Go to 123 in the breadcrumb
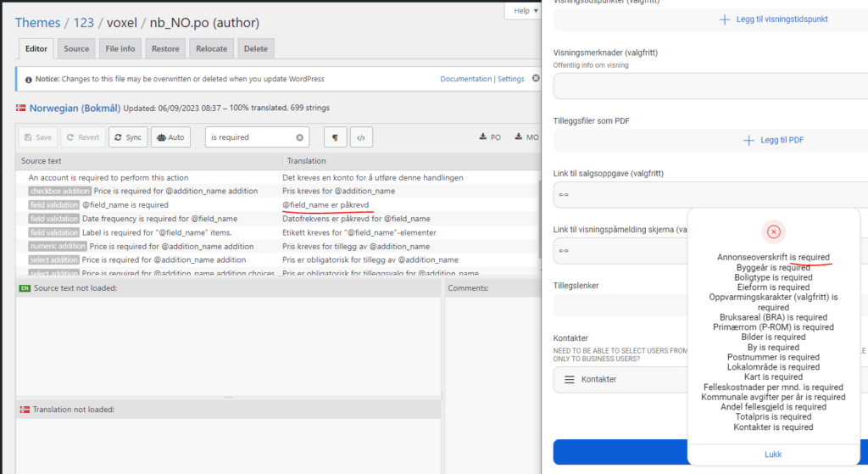Viewport: 868px width, 474px height. coord(84,23)
